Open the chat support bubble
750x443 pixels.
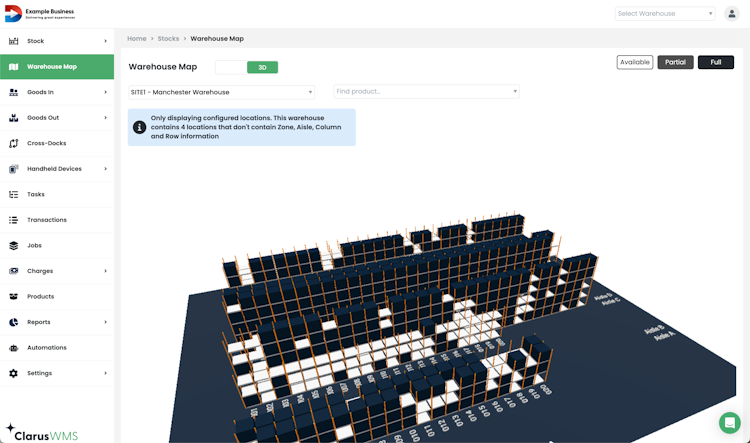729,423
